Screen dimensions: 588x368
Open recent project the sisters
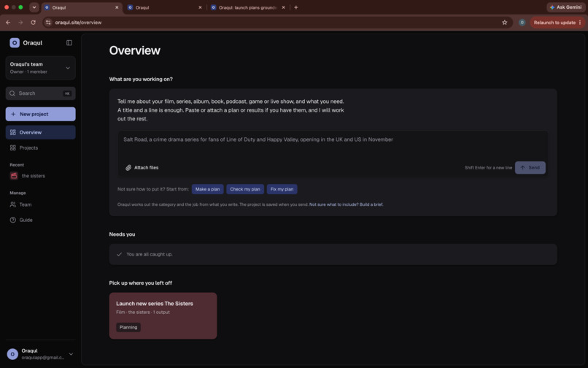[41, 176]
